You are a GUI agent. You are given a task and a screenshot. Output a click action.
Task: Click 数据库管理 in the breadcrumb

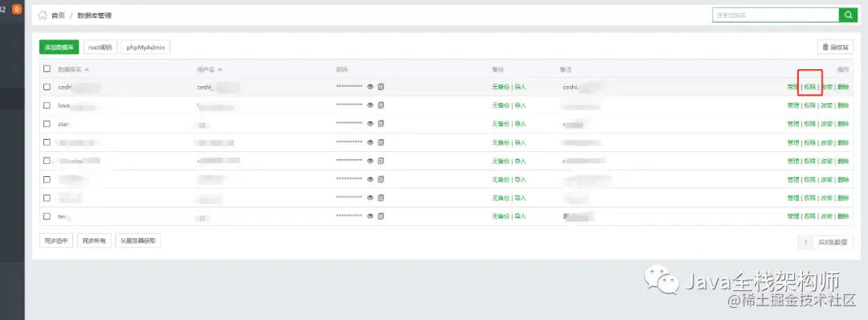95,15
